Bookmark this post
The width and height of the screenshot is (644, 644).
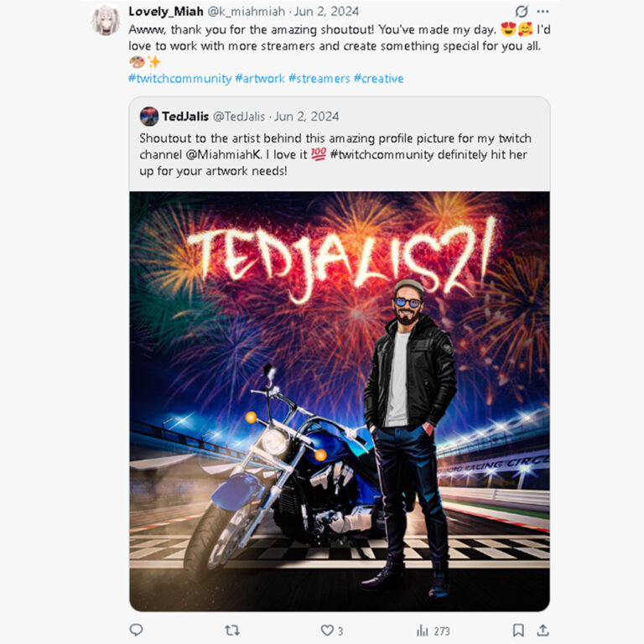coord(518,630)
